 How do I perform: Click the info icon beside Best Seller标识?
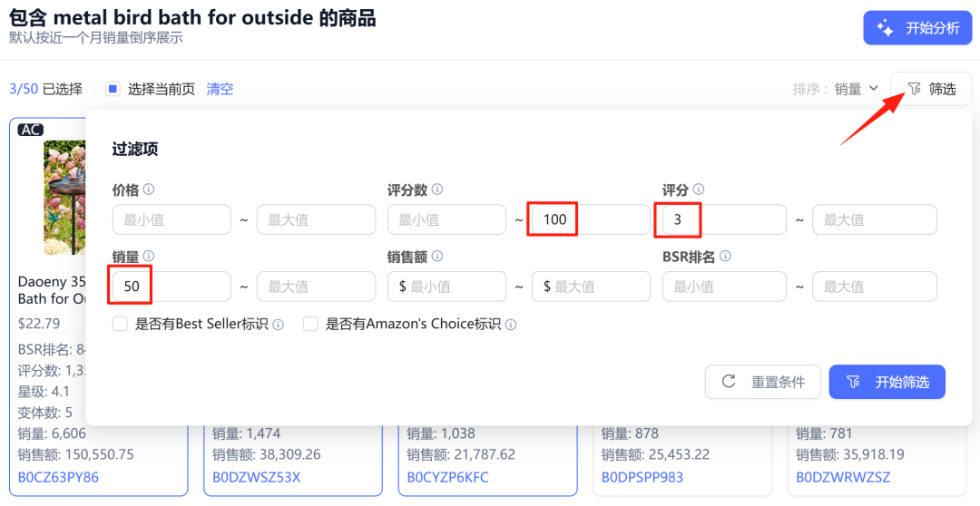[279, 325]
